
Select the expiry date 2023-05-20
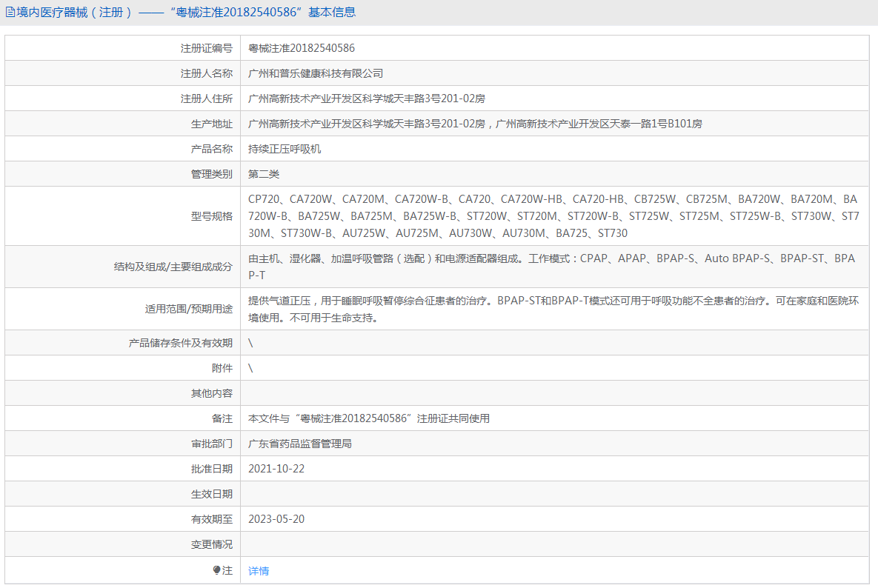[x=275, y=518]
